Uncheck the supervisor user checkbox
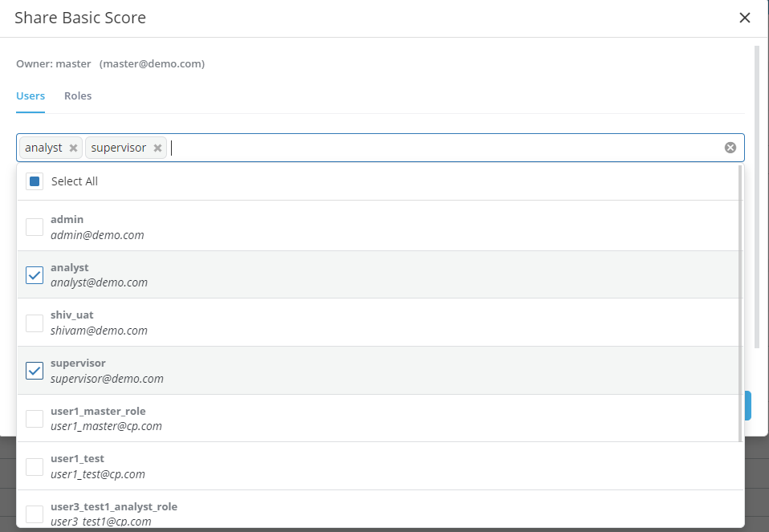Viewport: 769px width, 532px height. (35, 371)
